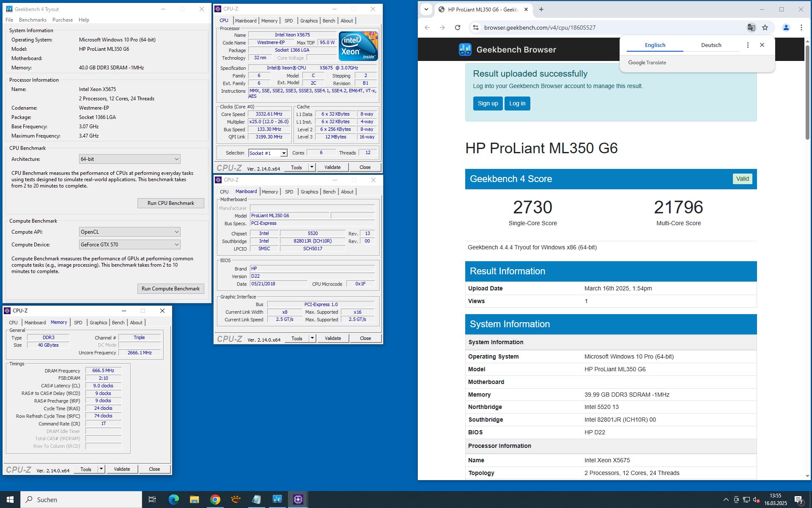
Task: Open the Geekbench Benchmarks menu
Action: point(33,20)
